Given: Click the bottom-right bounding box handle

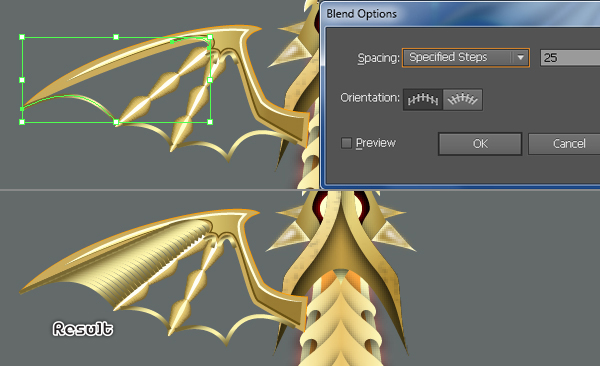Looking at the screenshot, I should (x=210, y=122).
